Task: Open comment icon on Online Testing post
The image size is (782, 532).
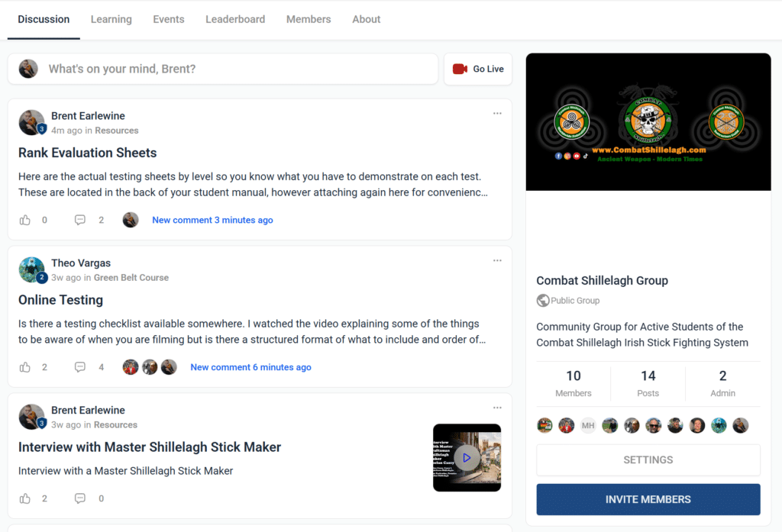Action: [x=80, y=367]
